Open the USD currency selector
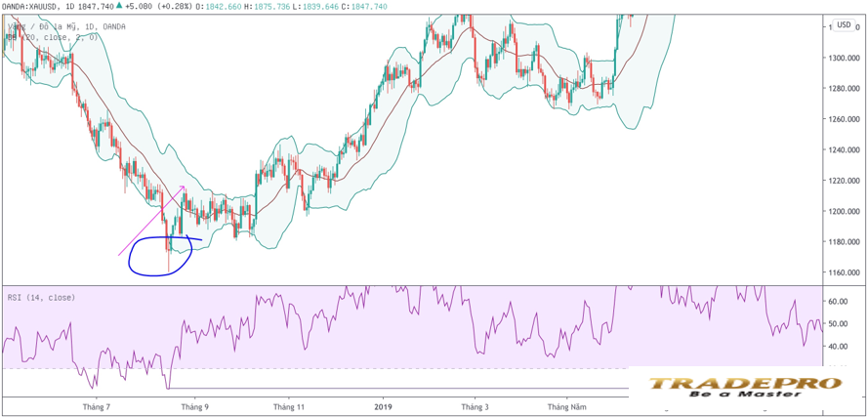This screenshot has height=417, width=868. [x=844, y=24]
